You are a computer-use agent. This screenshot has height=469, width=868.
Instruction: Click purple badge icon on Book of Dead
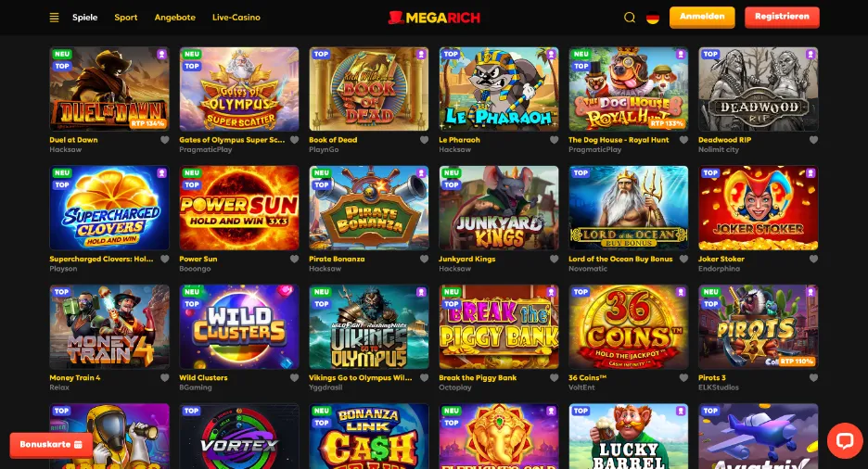pyautogui.click(x=421, y=54)
